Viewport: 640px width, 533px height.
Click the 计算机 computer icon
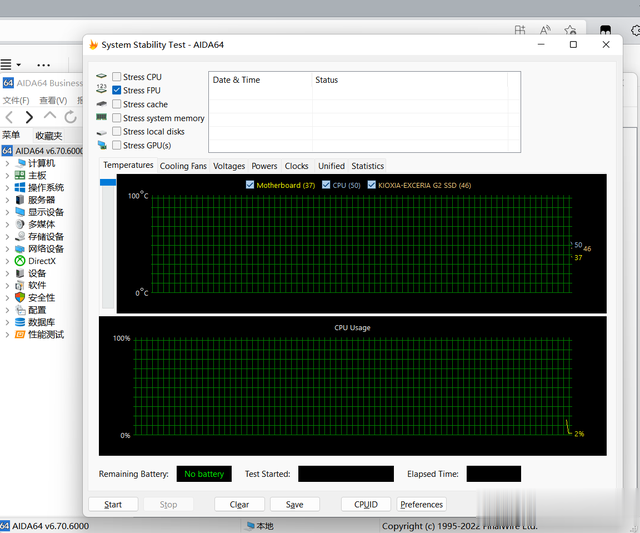[20, 163]
